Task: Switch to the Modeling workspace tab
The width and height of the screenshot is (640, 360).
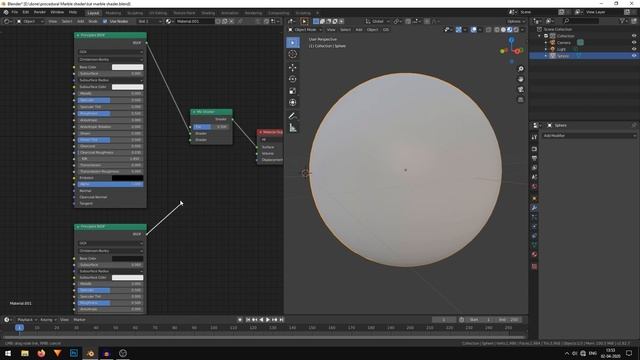Action: [113, 13]
